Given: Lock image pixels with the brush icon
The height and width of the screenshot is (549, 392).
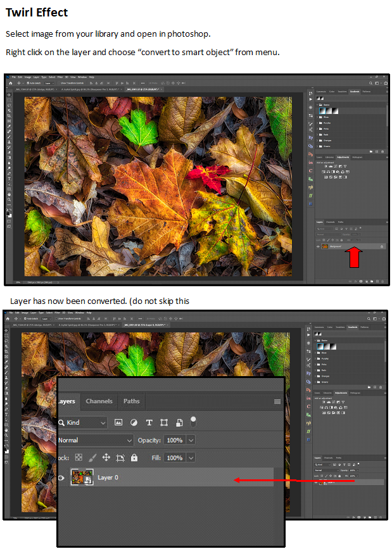Looking at the screenshot, I should click(92, 457).
